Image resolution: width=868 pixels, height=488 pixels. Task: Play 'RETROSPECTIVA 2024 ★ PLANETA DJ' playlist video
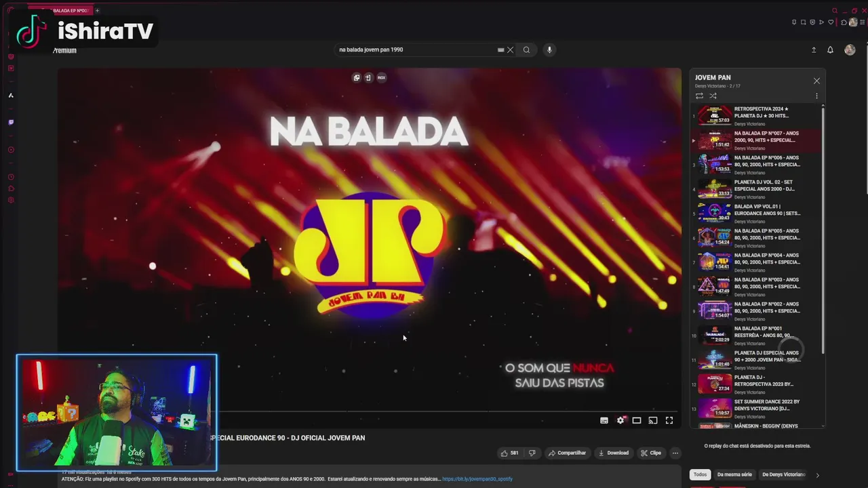coord(755,115)
